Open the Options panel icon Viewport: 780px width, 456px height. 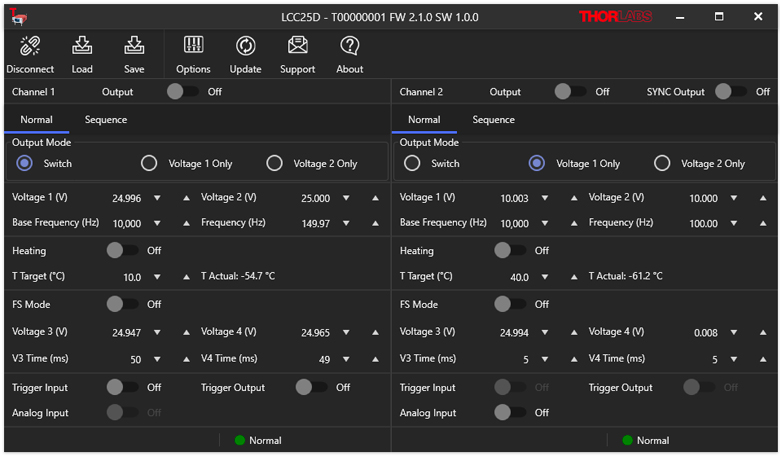[x=193, y=46]
